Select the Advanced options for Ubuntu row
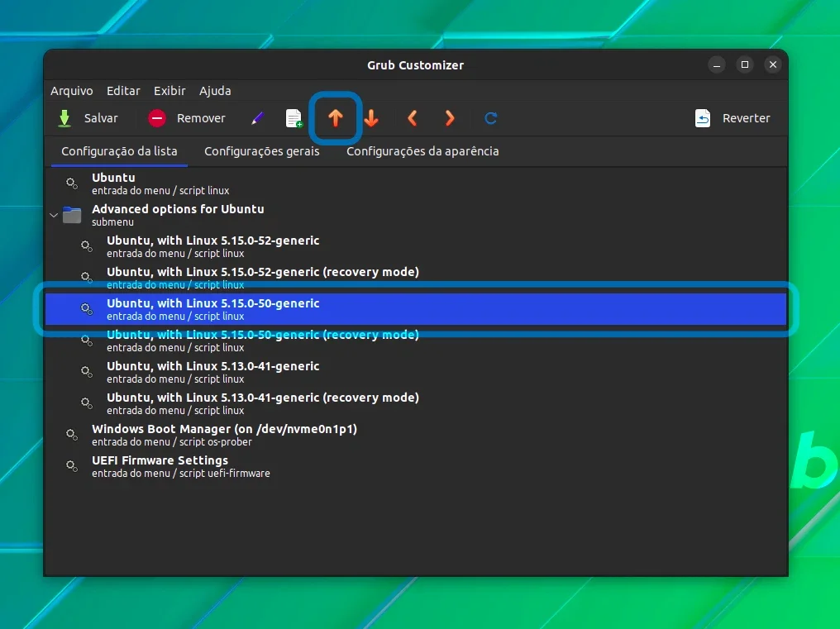The height and width of the screenshot is (629, 840). (416, 215)
